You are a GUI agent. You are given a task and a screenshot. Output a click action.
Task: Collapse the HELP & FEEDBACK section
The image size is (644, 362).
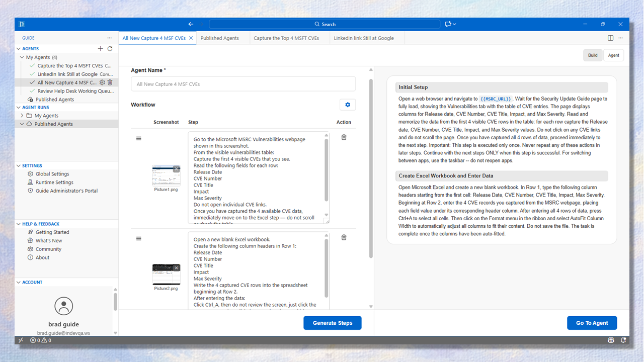19,224
